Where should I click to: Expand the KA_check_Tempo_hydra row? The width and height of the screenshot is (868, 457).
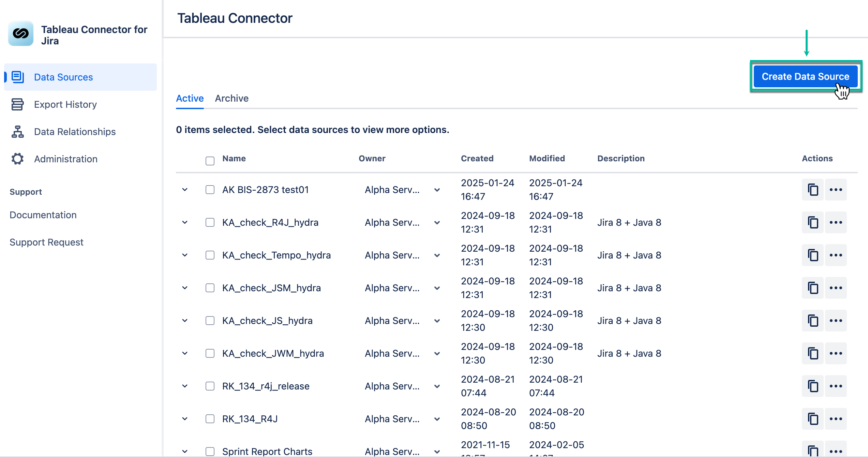(x=185, y=255)
